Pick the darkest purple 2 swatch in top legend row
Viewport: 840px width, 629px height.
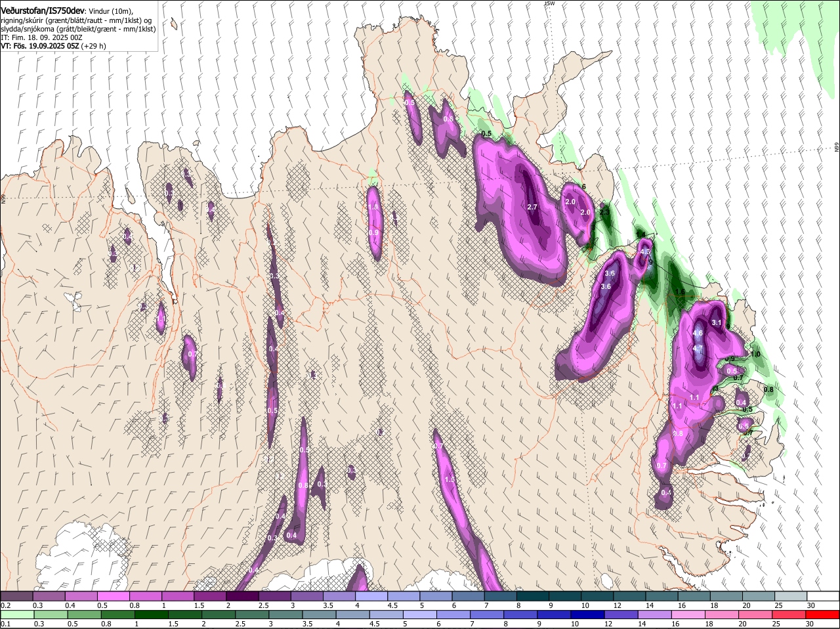[x=242, y=596]
